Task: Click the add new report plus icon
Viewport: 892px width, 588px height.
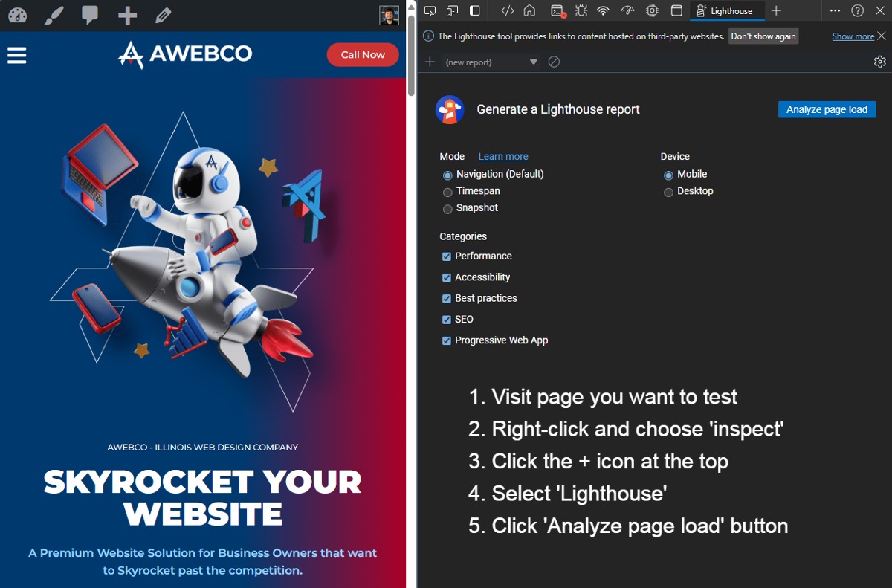Action: (x=430, y=62)
